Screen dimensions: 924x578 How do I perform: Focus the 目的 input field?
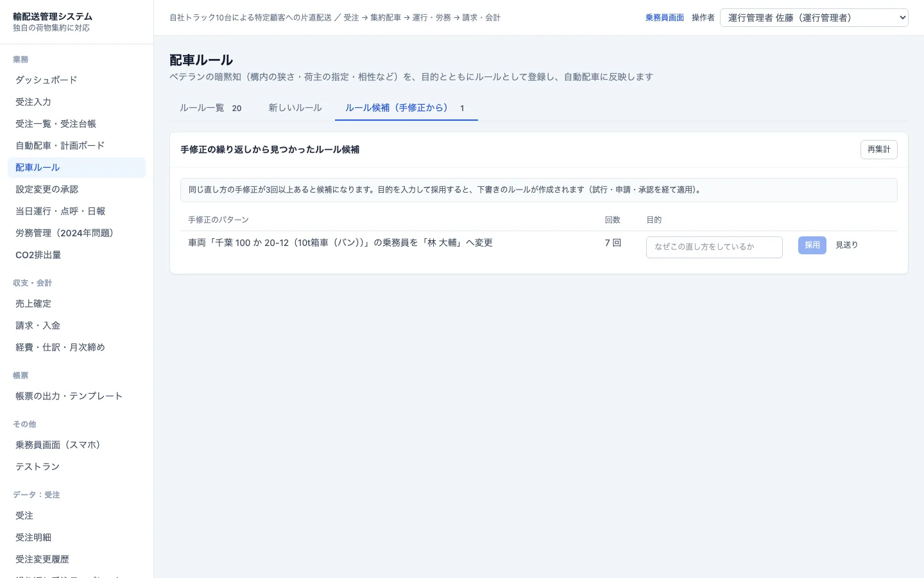coord(714,247)
